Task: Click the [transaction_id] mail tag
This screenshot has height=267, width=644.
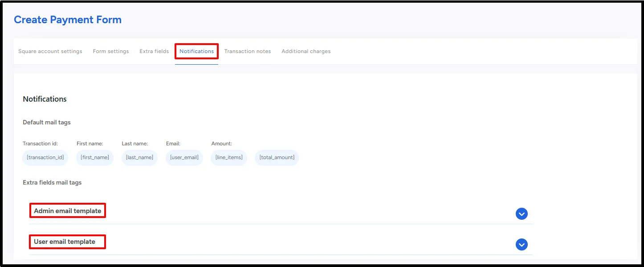Action: 45,158
